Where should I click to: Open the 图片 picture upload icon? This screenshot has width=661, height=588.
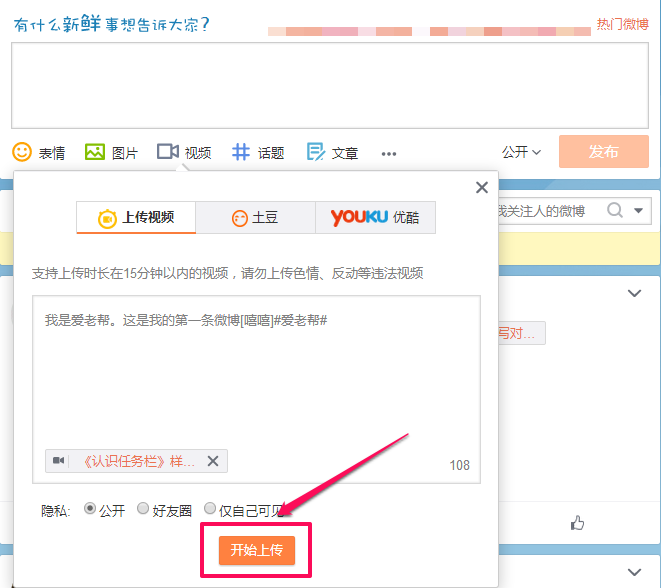click(x=95, y=152)
